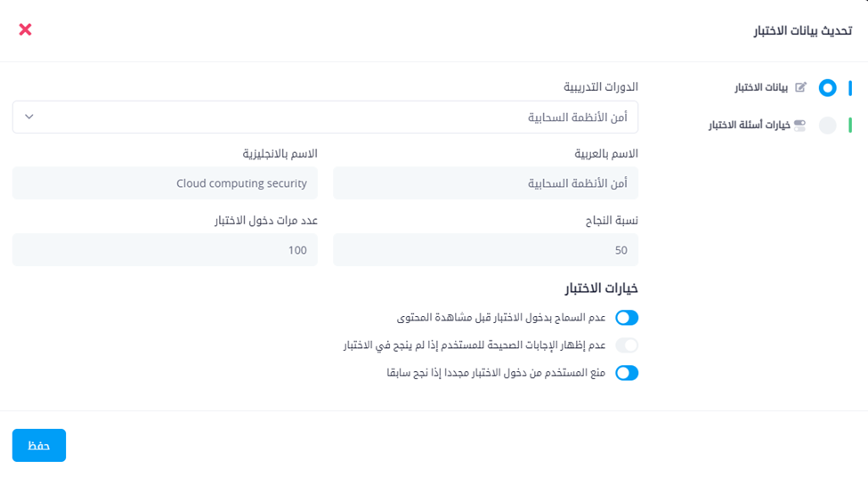The height and width of the screenshot is (478, 868).
Task: Toggle منع المستخدم من دخول الاختبار مجددا
Action: 627,373
